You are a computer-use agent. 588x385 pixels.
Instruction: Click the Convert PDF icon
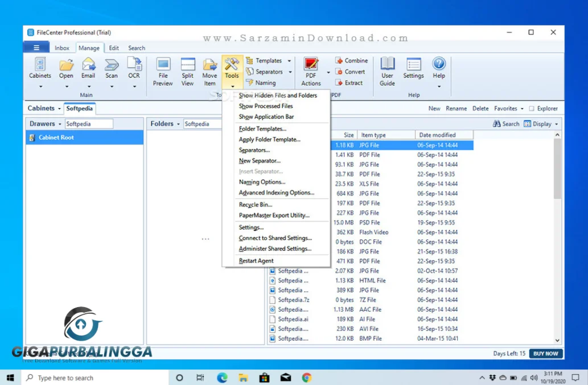339,72
